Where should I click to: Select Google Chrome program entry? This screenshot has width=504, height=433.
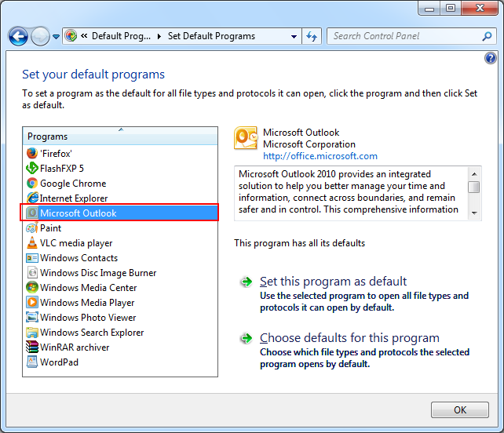coord(120,183)
